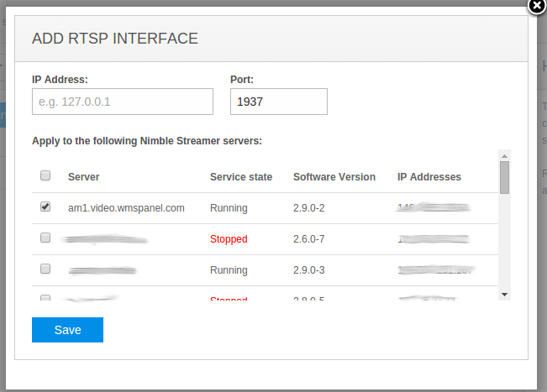Click the IP Address input field
The width and height of the screenshot is (547, 392).
[x=123, y=102]
